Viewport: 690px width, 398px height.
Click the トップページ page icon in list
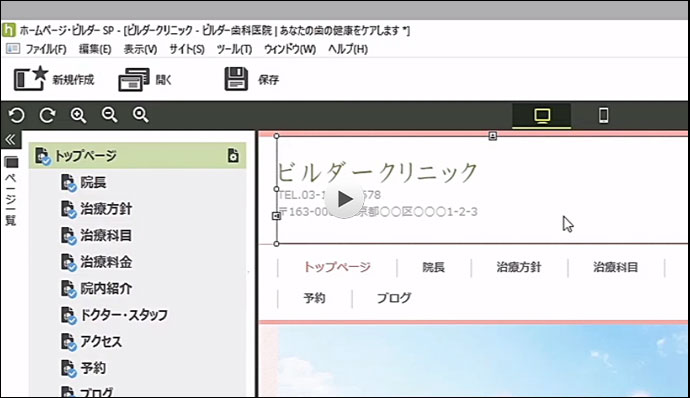tap(43, 156)
